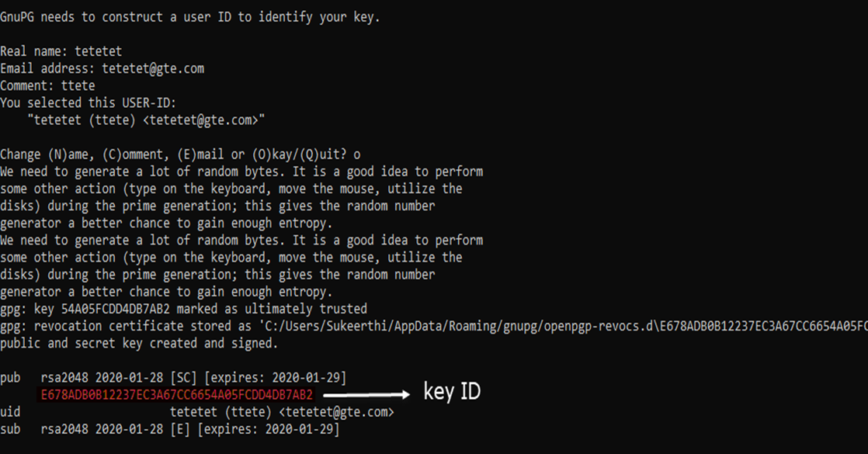Click the "uid" label at line start
The image size is (868, 454).
coord(11,412)
